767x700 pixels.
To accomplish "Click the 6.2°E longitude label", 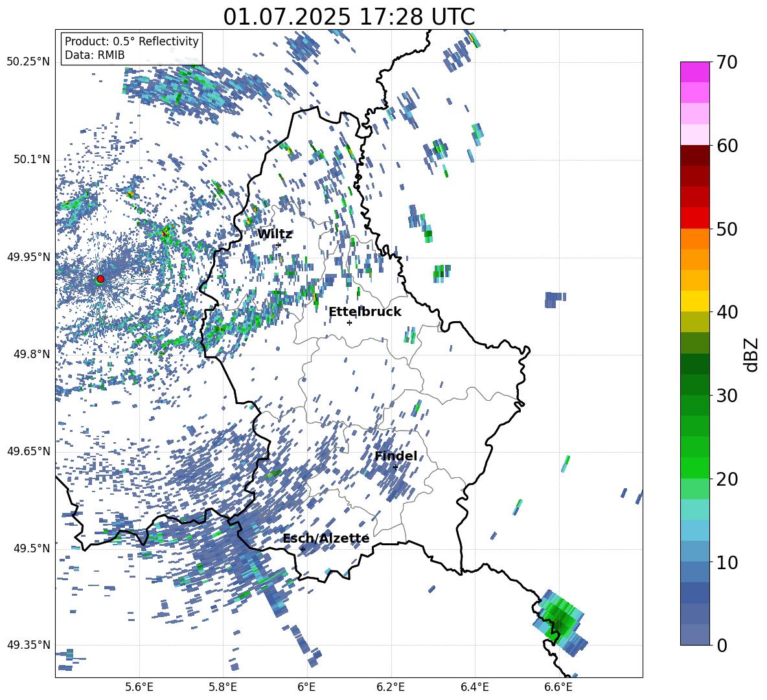I will click(x=391, y=687).
